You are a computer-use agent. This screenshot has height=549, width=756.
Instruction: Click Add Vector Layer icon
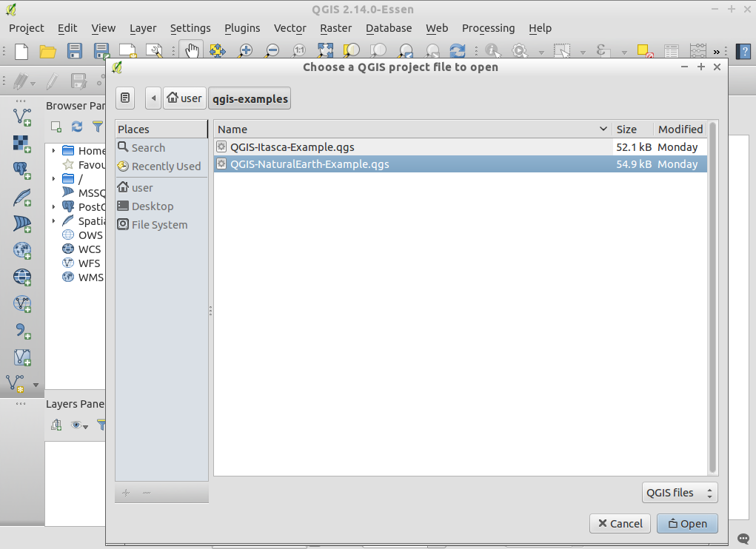coord(22,117)
